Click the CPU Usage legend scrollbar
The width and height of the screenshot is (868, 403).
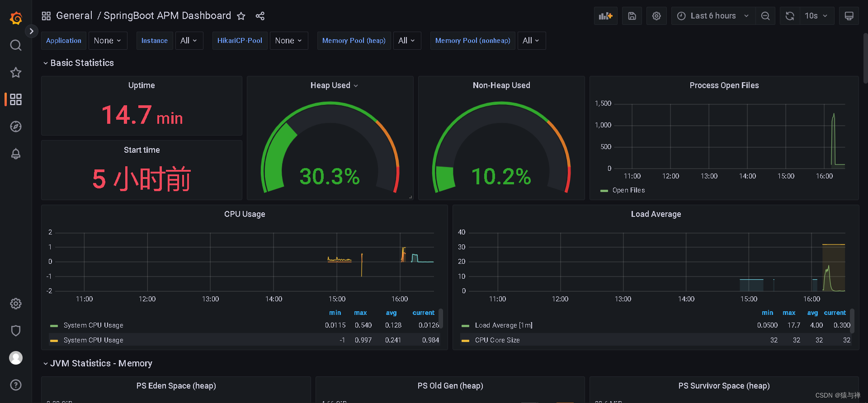click(x=441, y=319)
